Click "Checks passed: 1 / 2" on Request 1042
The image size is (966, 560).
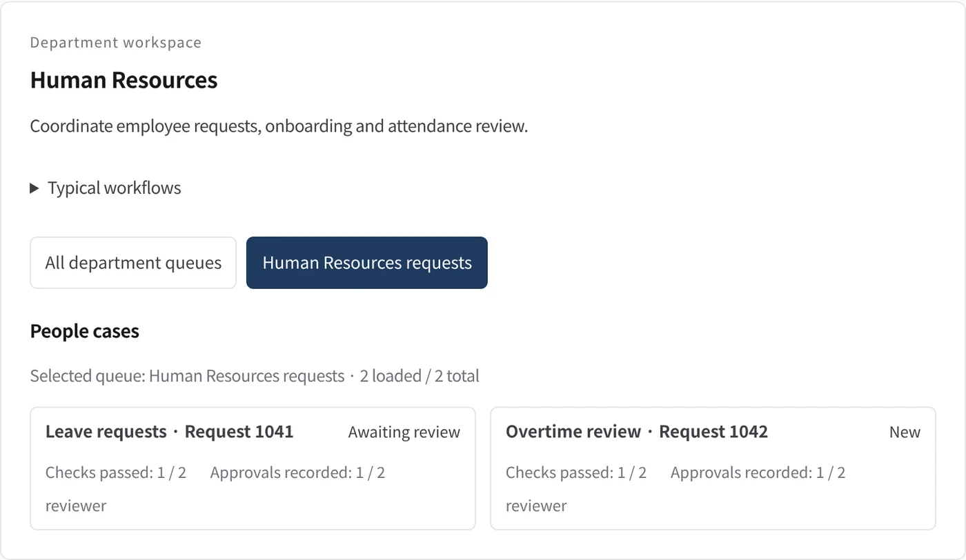coord(576,472)
